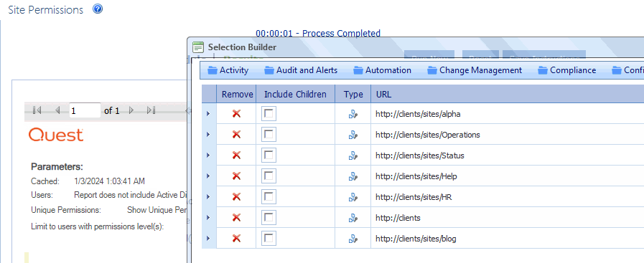Click type icon for http://clients row

click(x=353, y=218)
